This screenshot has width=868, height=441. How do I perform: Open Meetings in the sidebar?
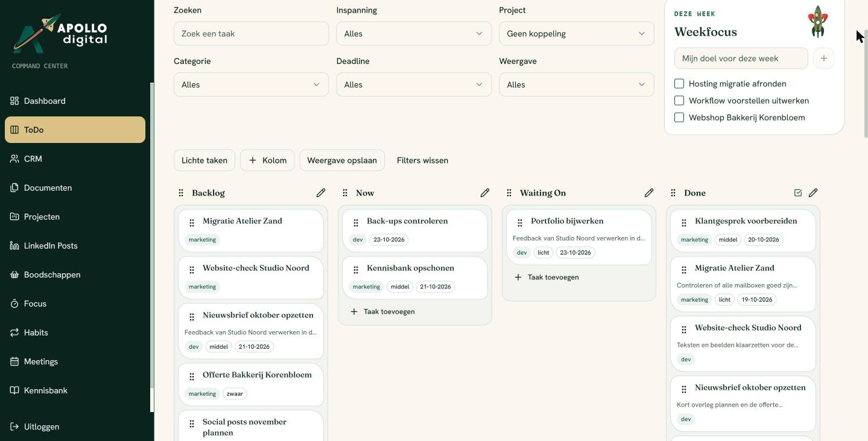coord(75,361)
